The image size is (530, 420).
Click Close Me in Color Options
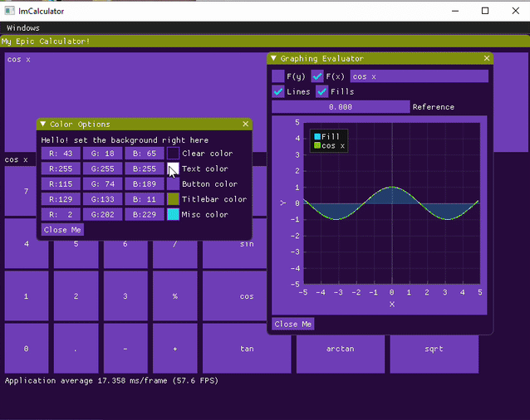[x=62, y=230]
